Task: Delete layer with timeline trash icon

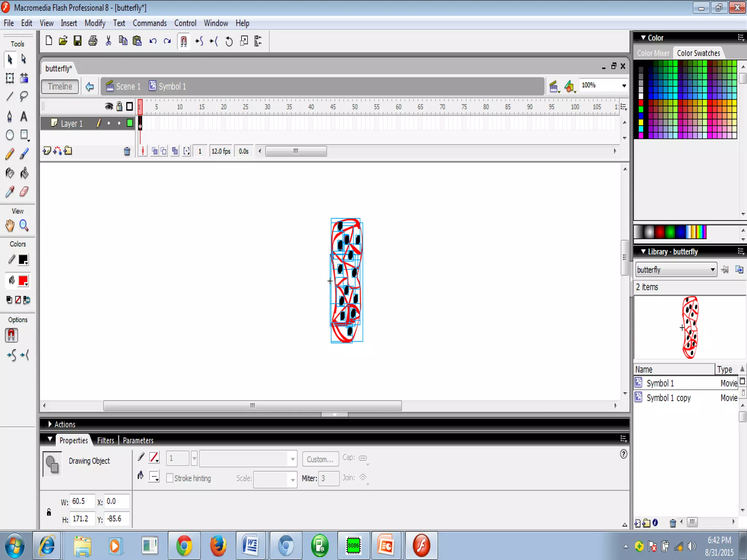Action: (x=127, y=151)
